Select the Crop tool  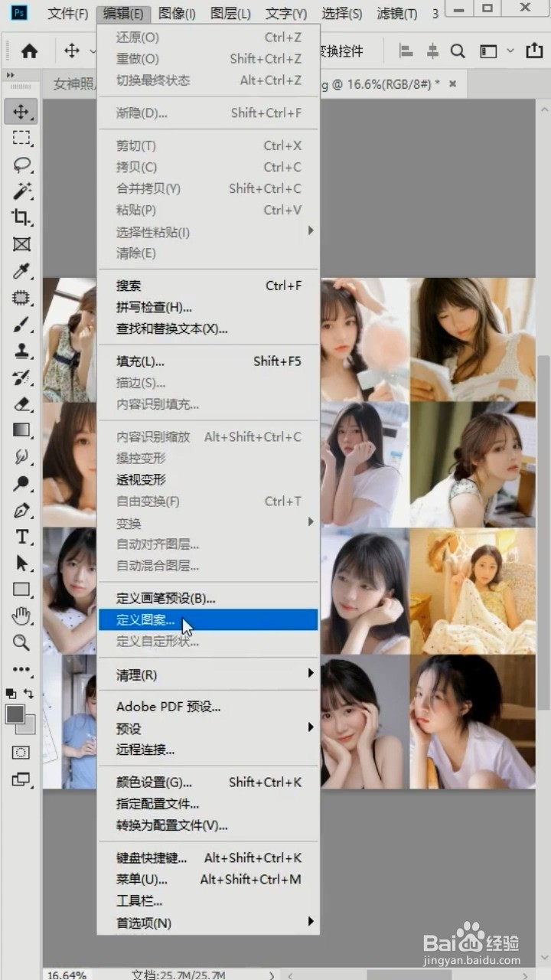[21, 217]
